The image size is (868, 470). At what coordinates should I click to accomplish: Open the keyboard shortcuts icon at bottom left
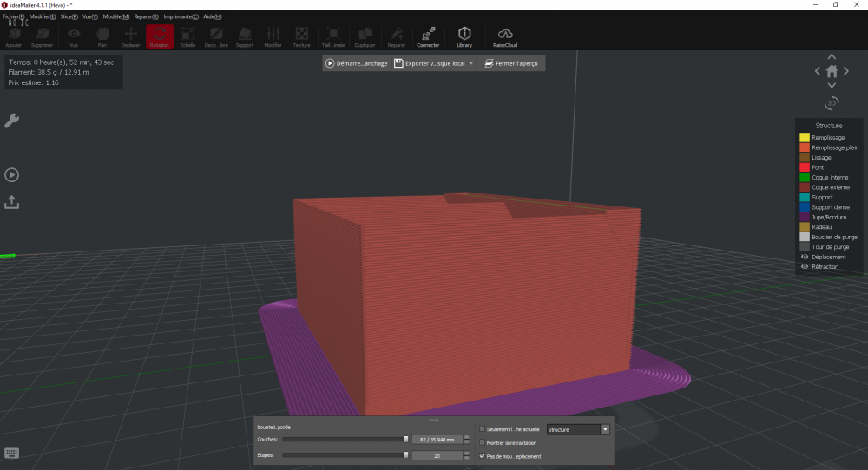(11, 453)
